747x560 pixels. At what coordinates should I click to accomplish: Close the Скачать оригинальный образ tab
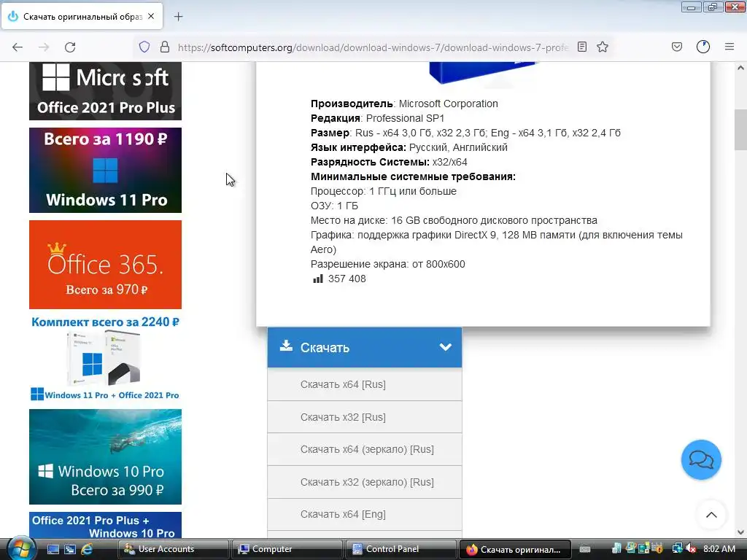coord(151,16)
